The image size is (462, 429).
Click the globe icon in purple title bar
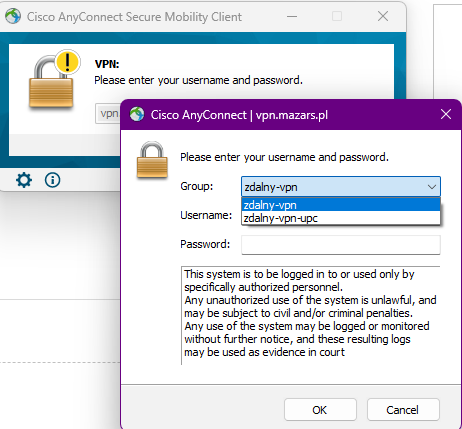137,115
